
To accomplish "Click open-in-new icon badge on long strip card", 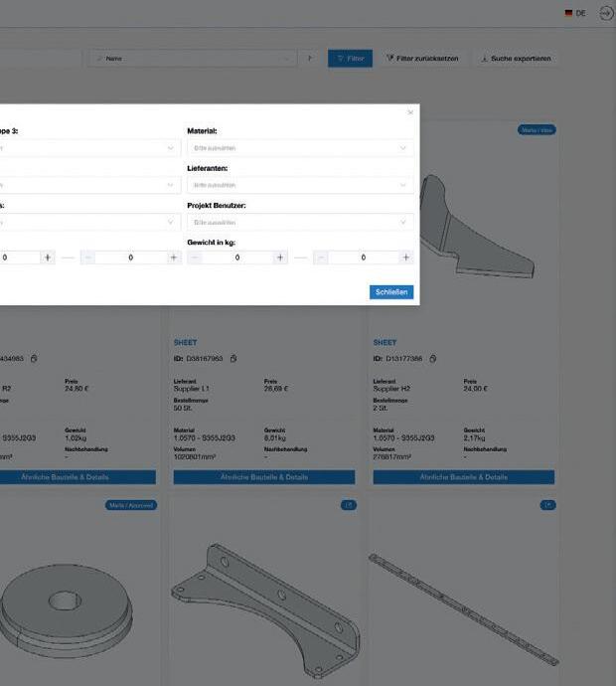I will [x=547, y=505].
